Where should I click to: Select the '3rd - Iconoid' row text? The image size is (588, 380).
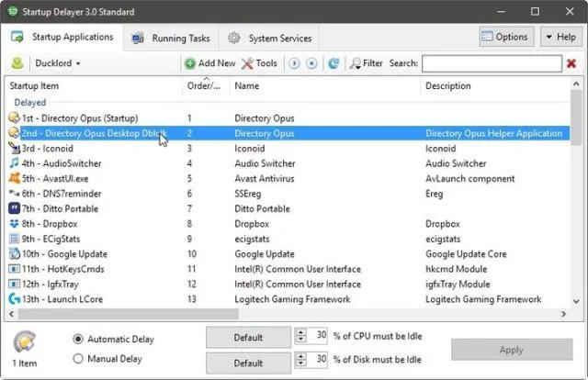coord(47,149)
